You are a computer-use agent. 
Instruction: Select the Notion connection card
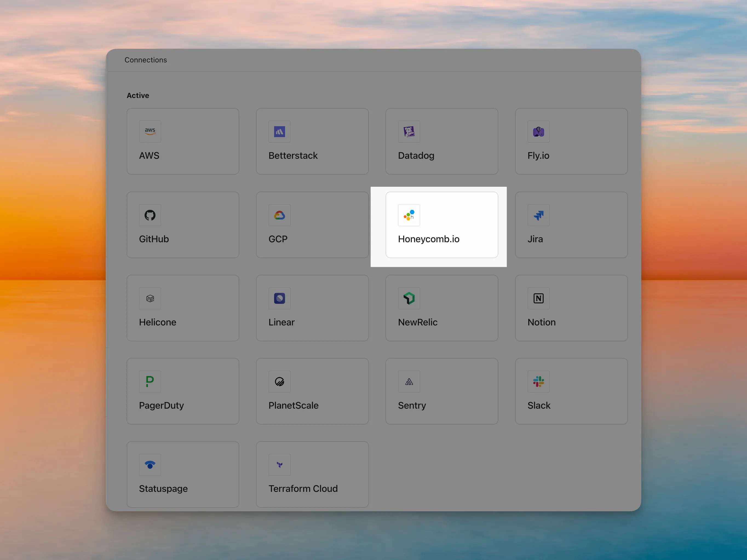tap(571, 308)
